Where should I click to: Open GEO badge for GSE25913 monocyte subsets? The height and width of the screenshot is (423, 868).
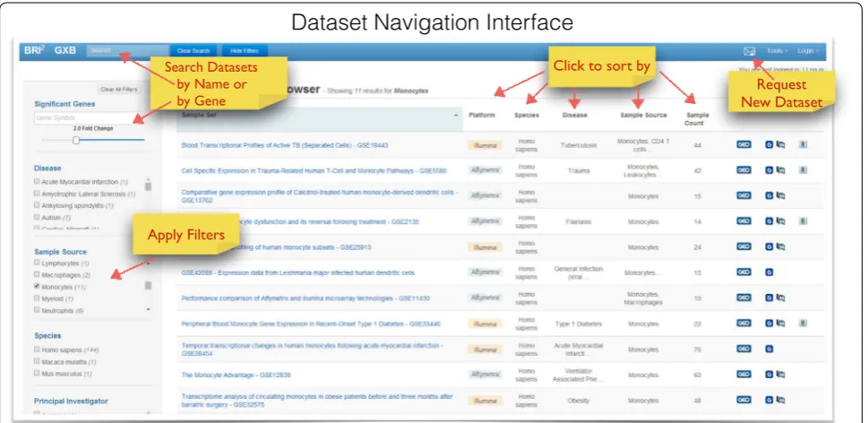tap(743, 246)
